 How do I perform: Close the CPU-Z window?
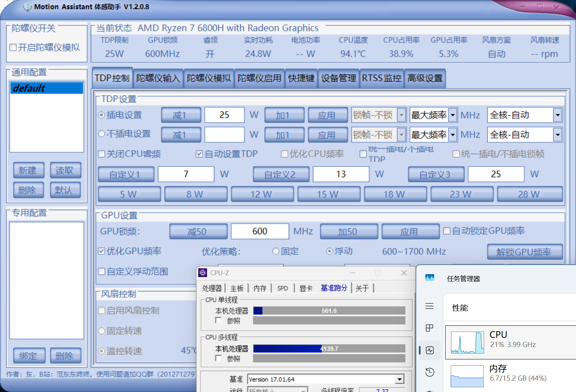[404, 273]
